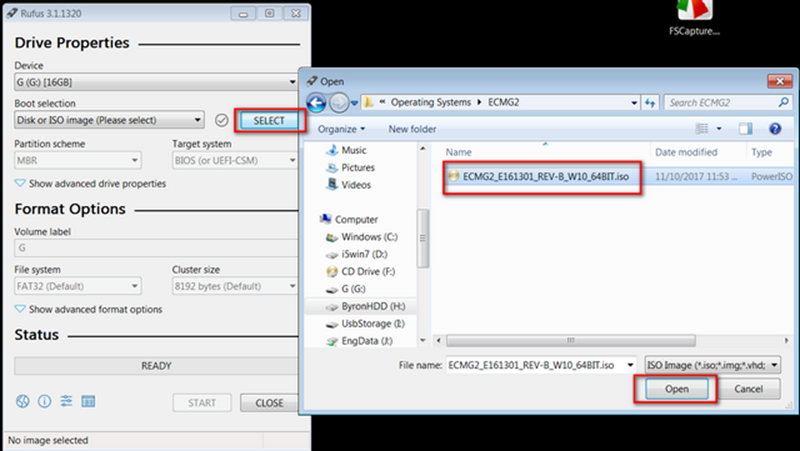800x451 pixels.
Task: Open the address bar history dropdown
Action: [634, 103]
